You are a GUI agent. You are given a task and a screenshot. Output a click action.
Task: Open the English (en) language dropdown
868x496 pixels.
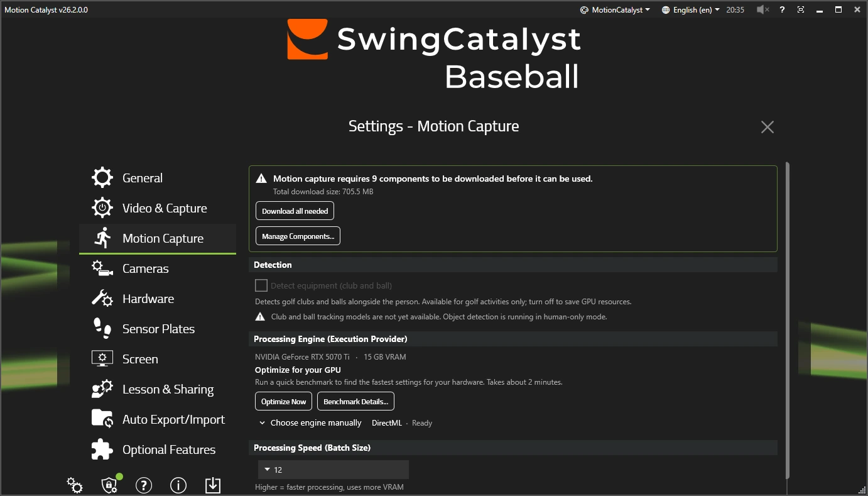click(691, 9)
